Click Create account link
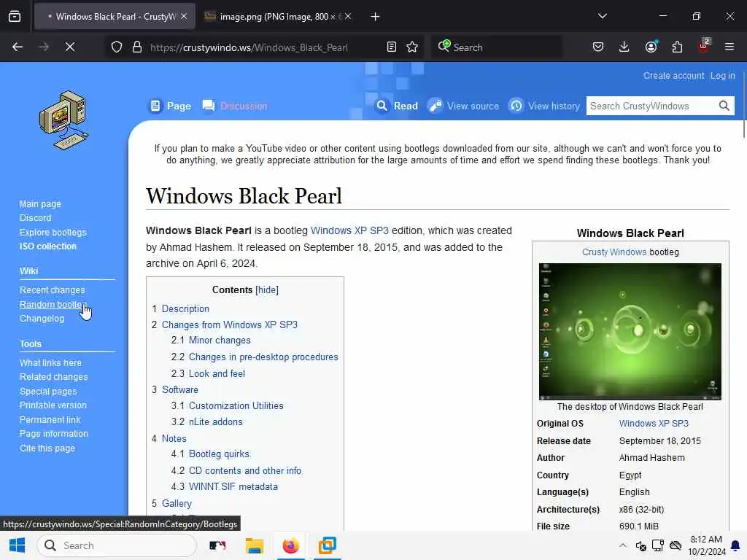 [x=673, y=76]
